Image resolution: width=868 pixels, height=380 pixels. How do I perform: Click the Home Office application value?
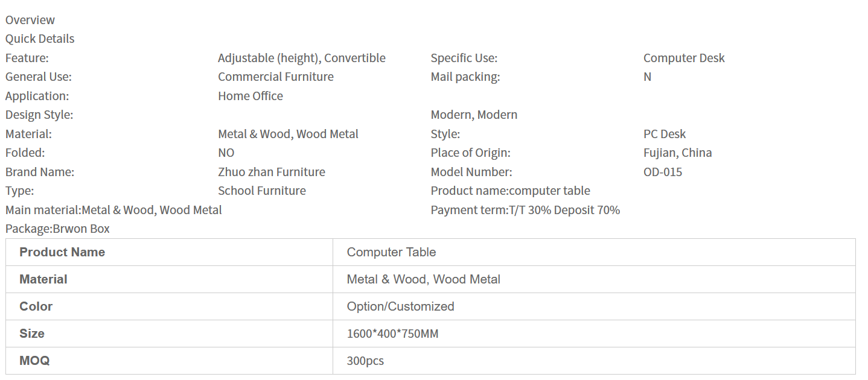pos(250,96)
